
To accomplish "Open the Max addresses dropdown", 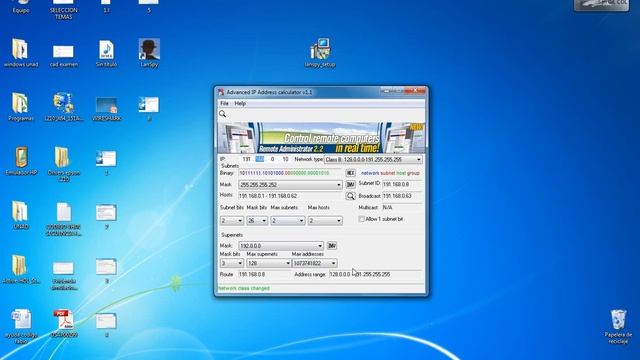I will tap(315, 263).
